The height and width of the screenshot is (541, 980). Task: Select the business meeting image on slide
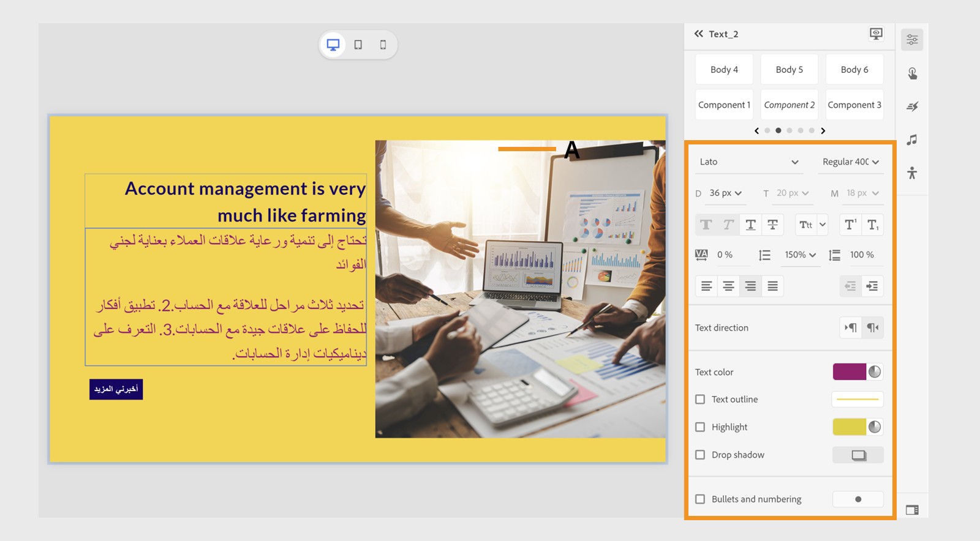[520, 289]
